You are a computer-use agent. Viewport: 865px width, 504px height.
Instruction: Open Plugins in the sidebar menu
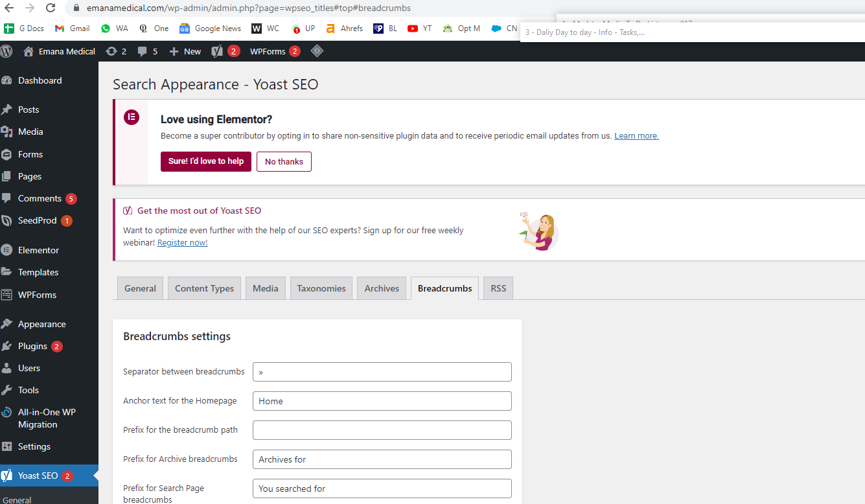32,346
